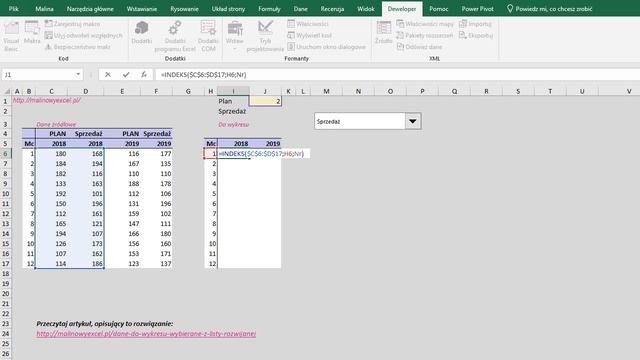Open the Makra (Macros) dialog
This screenshot has width=640, height=360.
coord(32,33)
